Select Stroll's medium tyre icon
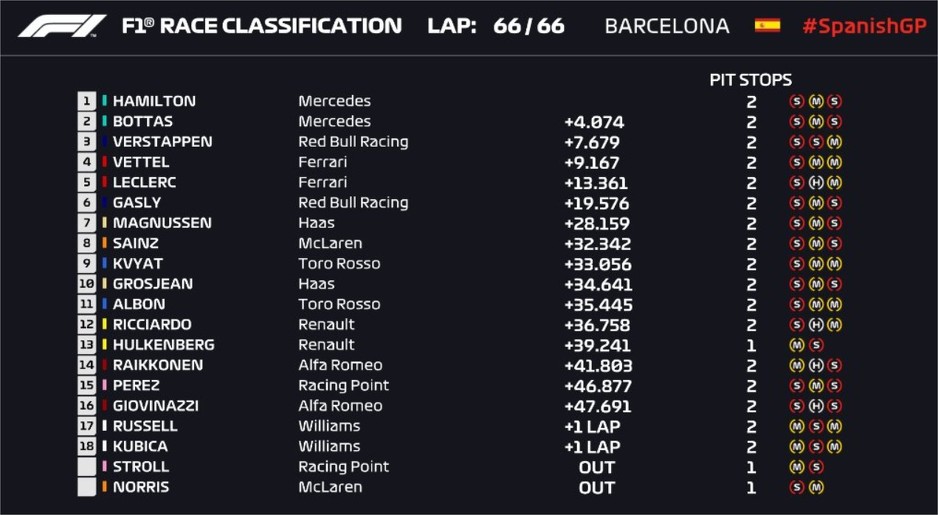 797,467
